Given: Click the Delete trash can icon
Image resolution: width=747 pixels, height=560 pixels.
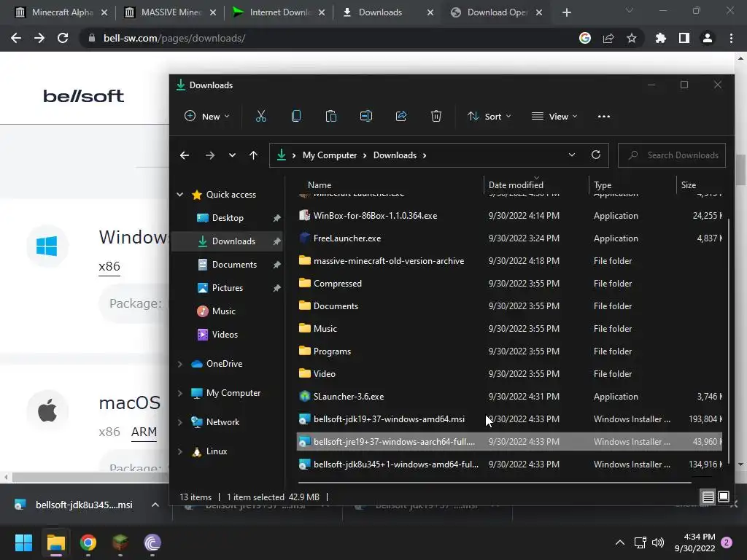Looking at the screenshot, I should 436,116.
